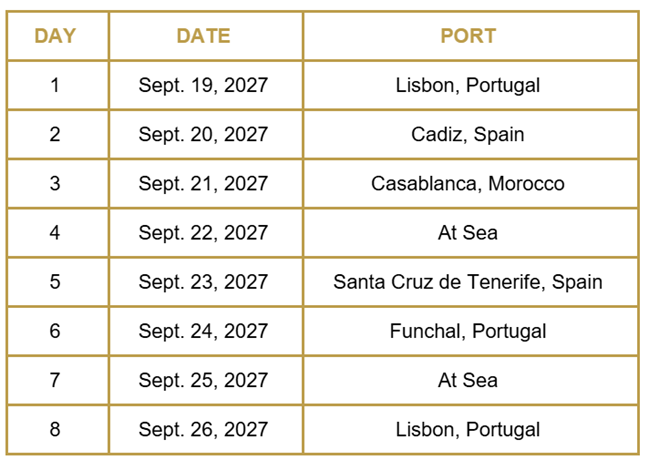Image resolution: width=649 pixels, height=460 pixels.
Task: Click the Casablanca, Morocco cell
Action: tap(468, 184)
